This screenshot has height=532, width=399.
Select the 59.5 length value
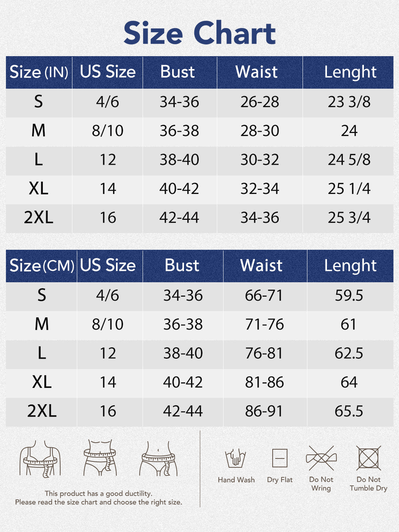(x=349, y=296)
